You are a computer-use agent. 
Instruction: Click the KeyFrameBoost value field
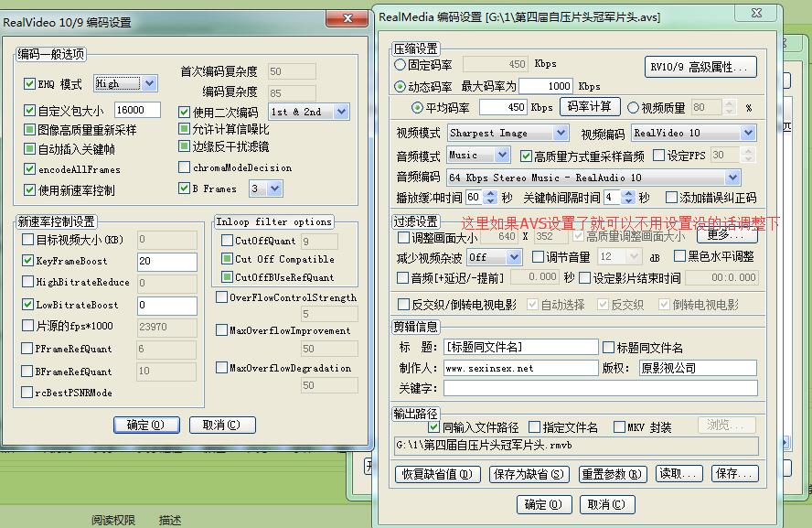167,262
